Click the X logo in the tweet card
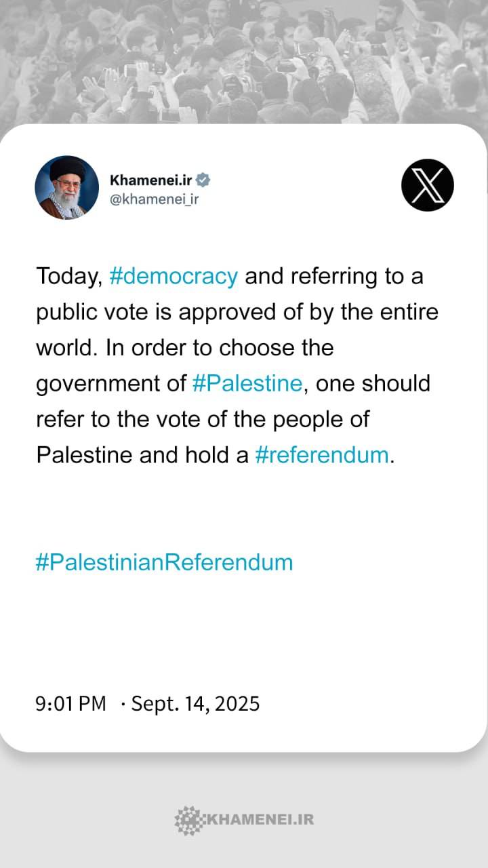 [427, 184]
